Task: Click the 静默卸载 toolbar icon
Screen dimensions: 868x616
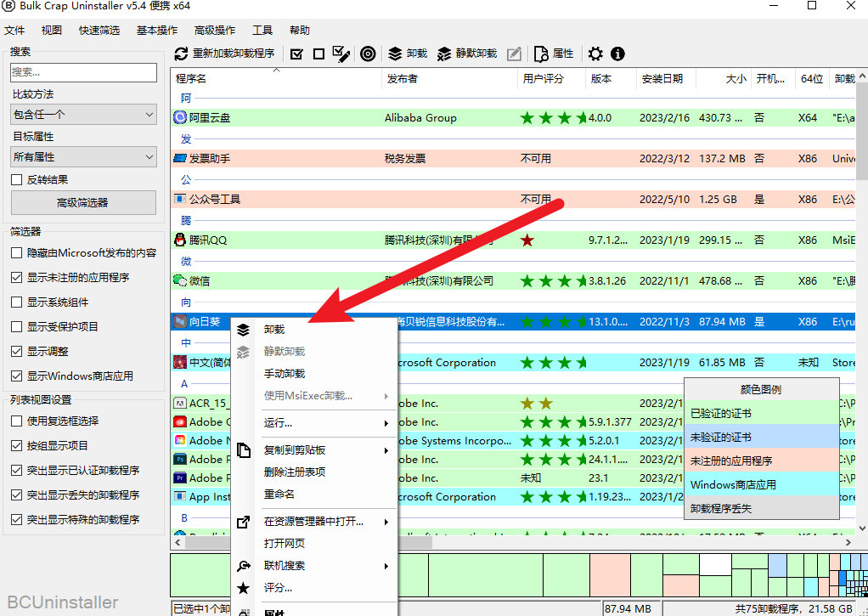Action: coord(444,54)
